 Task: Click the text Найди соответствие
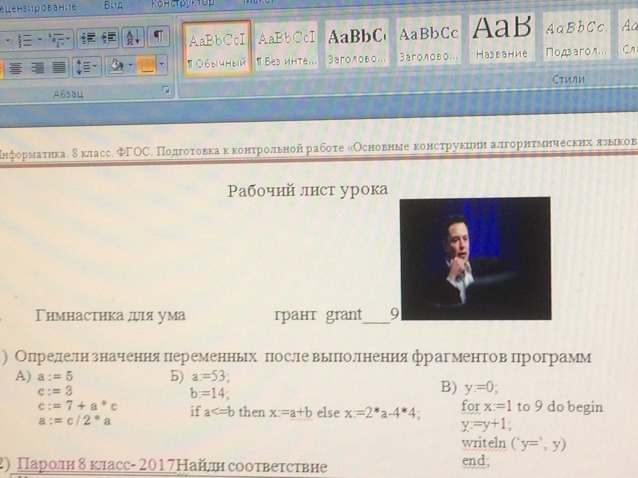click(252, 466)
